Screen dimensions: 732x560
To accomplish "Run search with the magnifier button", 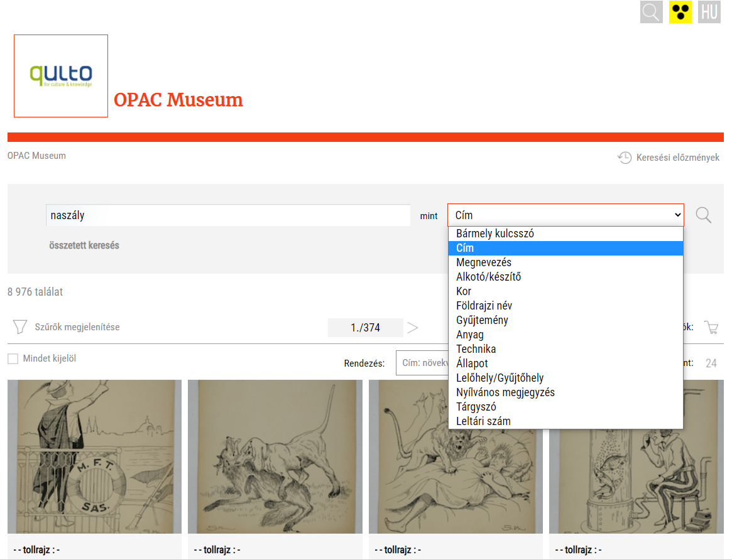I will pyautogui.click(x=704, y=215).
